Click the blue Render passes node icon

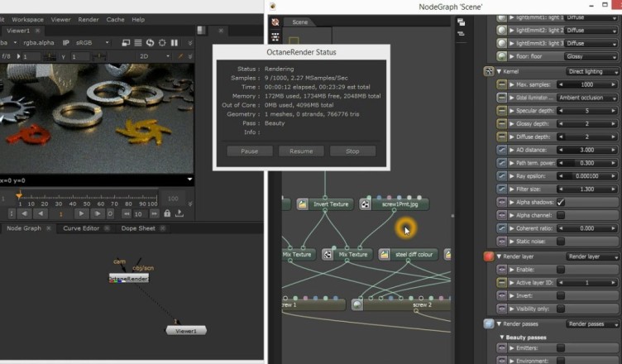pyautogui.click(x=489, y=324)
